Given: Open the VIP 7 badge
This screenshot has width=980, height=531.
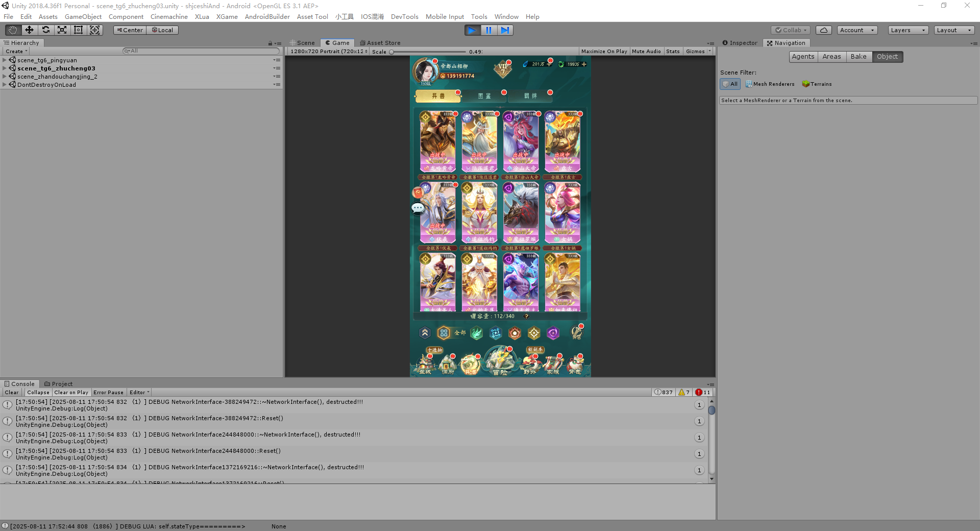Looking at the screenshot, I should tap(503, 68).
